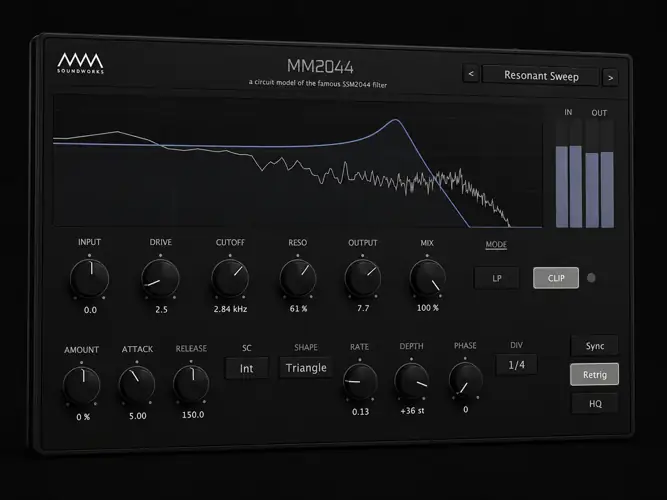This screenshot has width=667, height=500.
Task: Open the SC source Int selector
Action: pyautogui.click(x=247, y=368)
